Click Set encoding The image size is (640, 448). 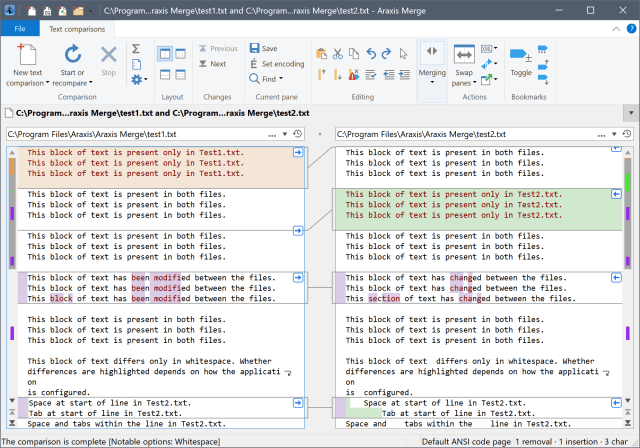(x=277, y=64)
